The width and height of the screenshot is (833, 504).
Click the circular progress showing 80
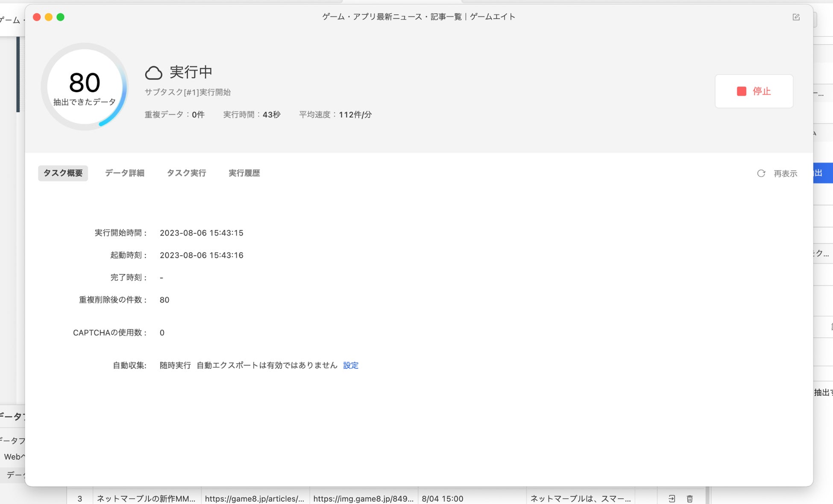[85, 87]
